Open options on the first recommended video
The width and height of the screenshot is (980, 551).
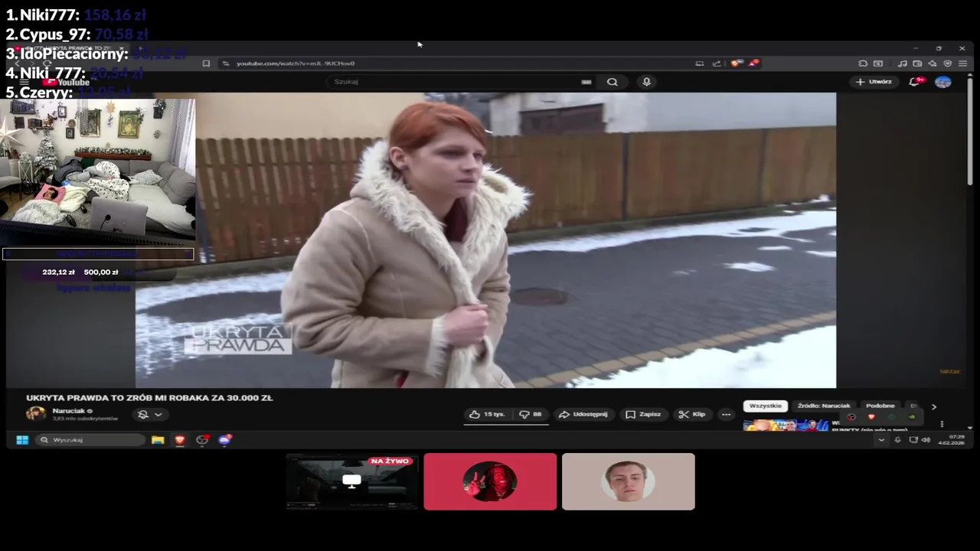click(x=942, y=423)
